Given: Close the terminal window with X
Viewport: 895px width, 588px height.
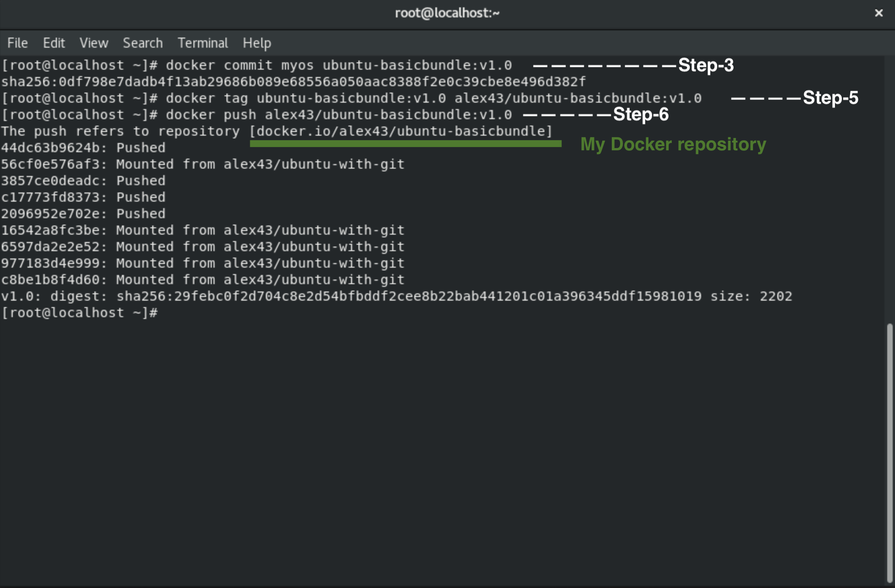Looking at the screenshot, I should [x=879, y=13].
